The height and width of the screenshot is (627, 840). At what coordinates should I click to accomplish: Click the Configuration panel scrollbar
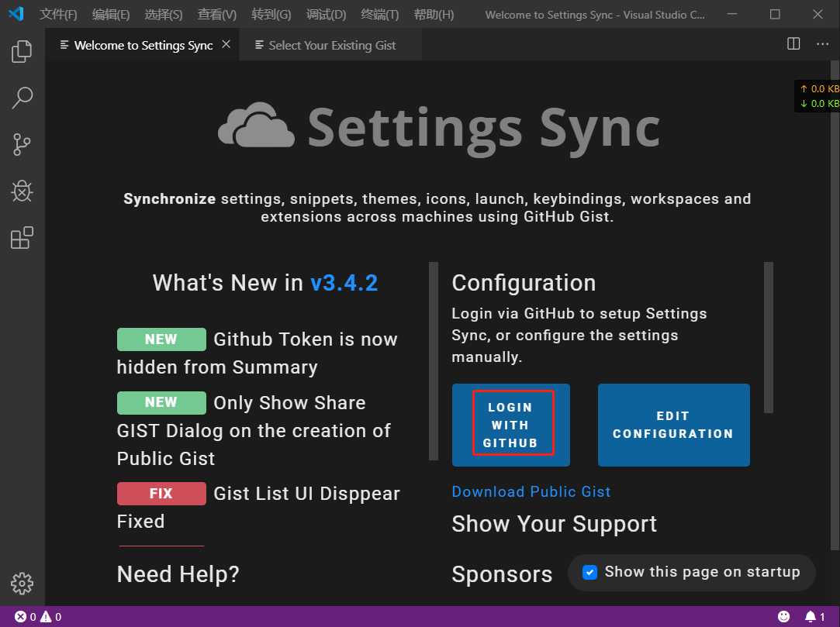coord(768,337)
